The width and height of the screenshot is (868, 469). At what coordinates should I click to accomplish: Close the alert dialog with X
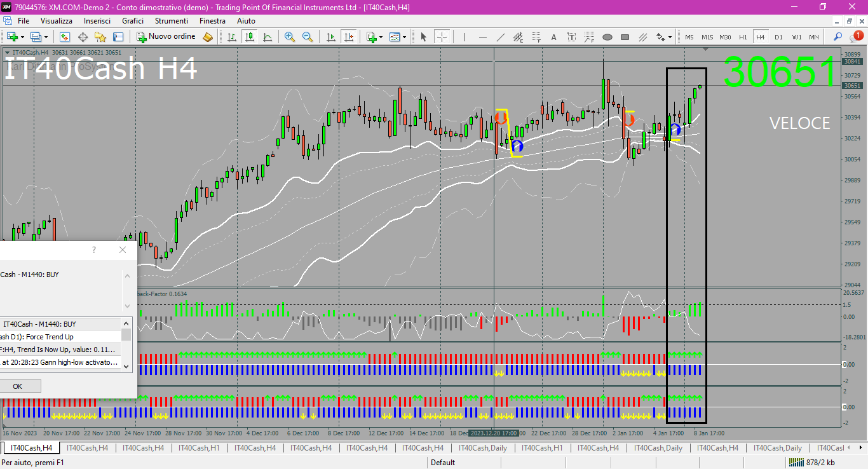[123, 250]
